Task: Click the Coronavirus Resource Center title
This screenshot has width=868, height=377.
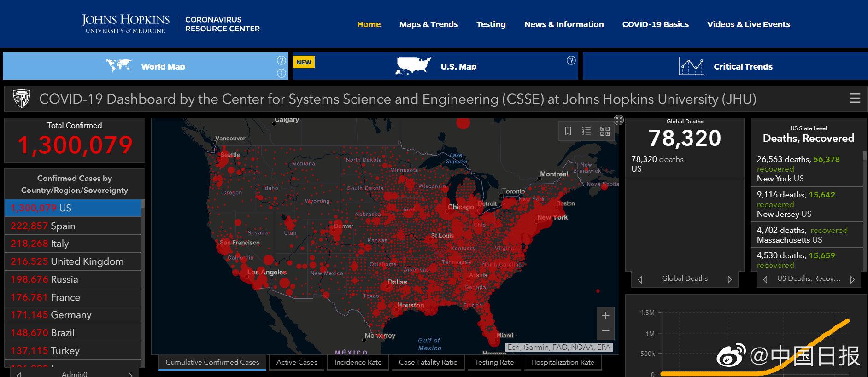Action: click(x=223, y=24)
